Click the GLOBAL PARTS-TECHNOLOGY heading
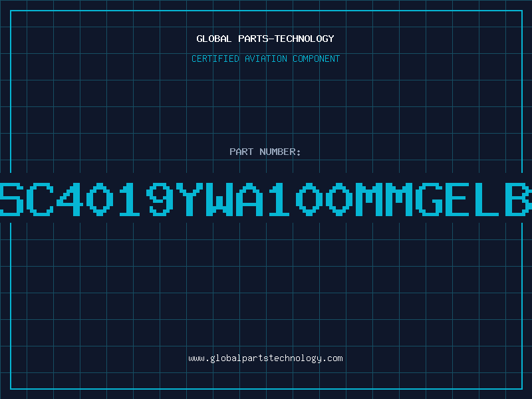Viewport: 532px width, 399px height. tap(265, 39)
